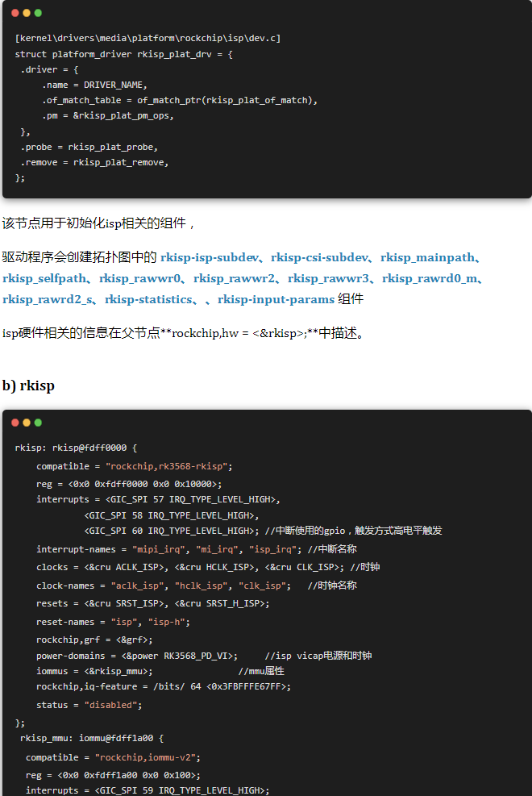Screen dimensions: 532x796
Task: Click the dev.c file path line in the code
Action: pyautogui.click(x=148, y=39)
